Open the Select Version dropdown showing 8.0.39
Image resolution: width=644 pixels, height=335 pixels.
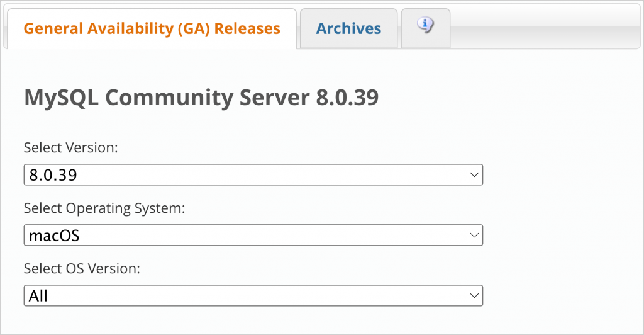[x=253, y=174]
